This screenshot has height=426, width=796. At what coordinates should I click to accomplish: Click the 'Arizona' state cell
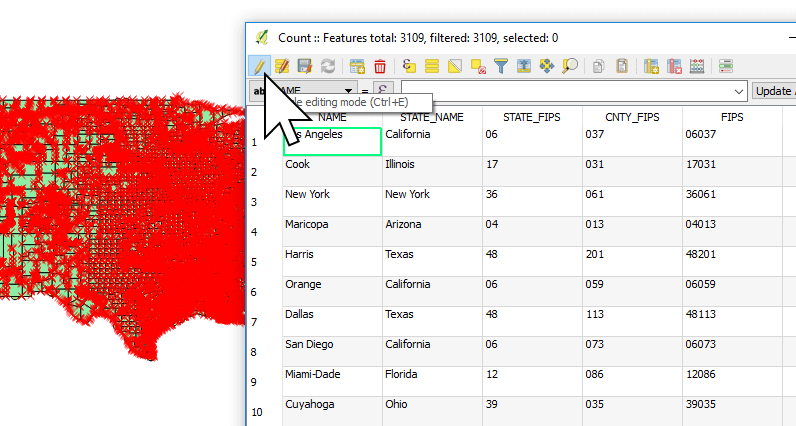tap(432, 232)
